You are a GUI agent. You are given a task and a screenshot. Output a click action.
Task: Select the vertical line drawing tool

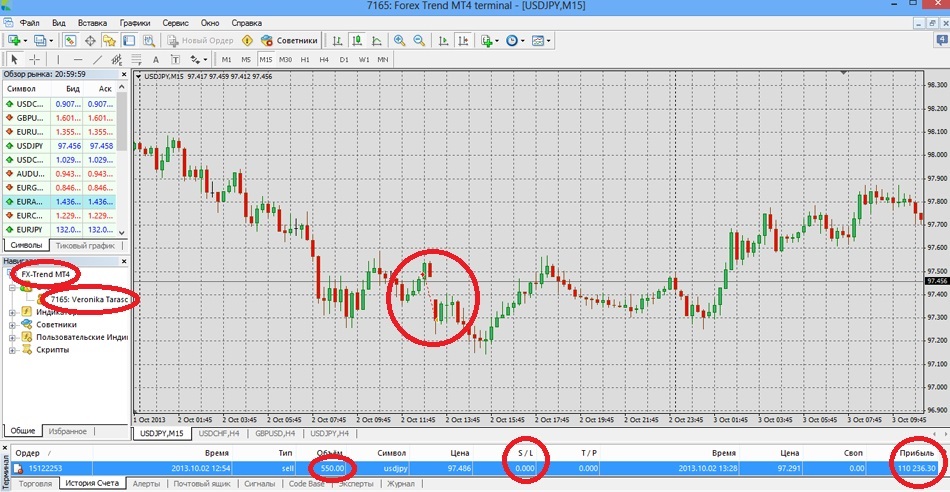pos(56,60)
